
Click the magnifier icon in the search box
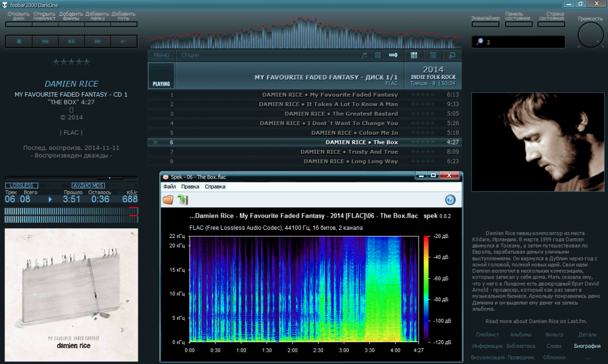(x=479, y=42)
